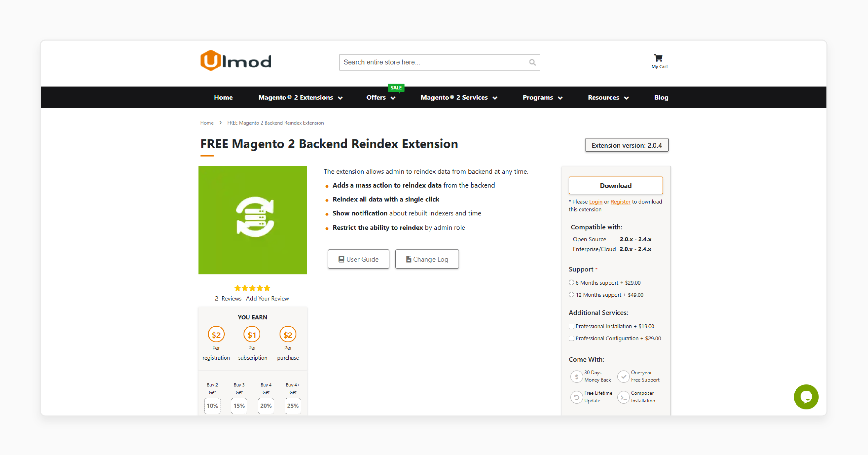Viewport: 868px width, 455px height.
Task: Open the Blog menu item
Action: click(x=661, y=97)
